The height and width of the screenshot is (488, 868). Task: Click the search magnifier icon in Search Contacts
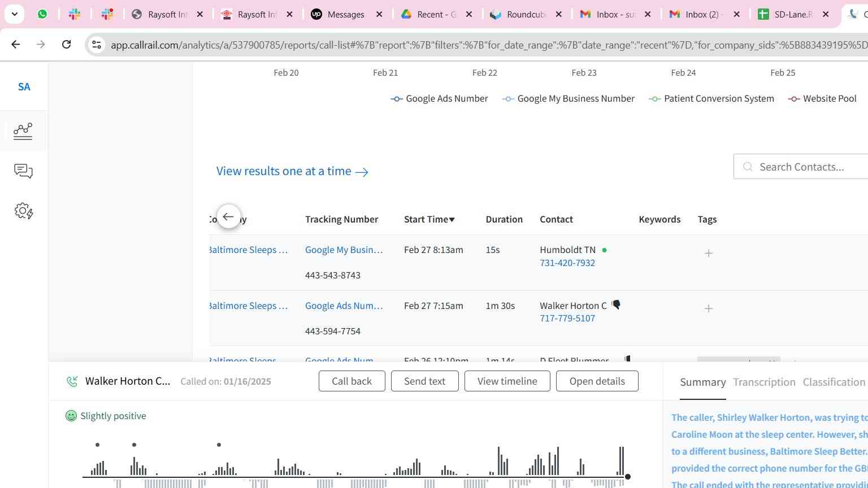[748, 167]
